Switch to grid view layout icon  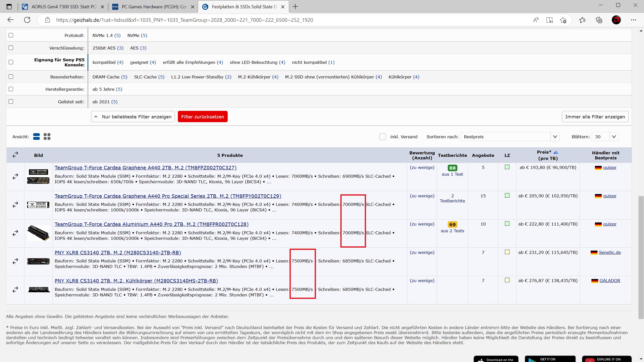point(47,137)
